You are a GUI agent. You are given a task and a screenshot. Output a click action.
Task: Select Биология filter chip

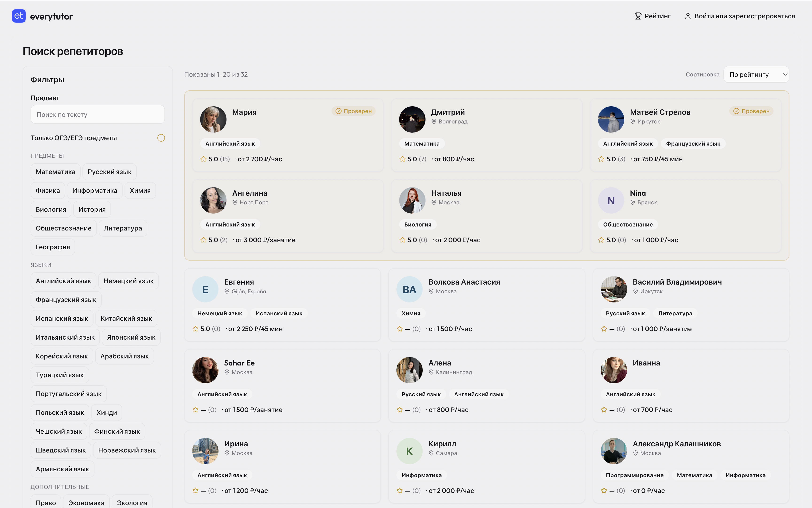click(51, 209)
